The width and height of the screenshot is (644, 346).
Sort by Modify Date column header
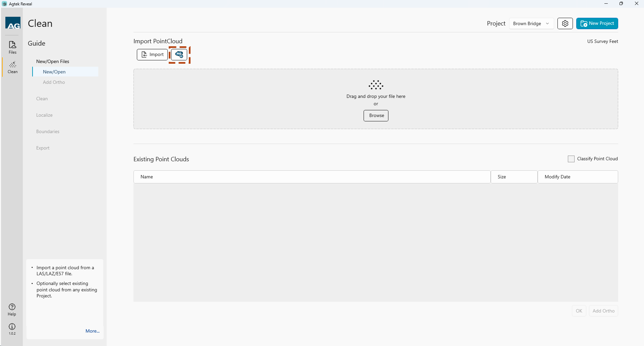click(x=578, y=177)
